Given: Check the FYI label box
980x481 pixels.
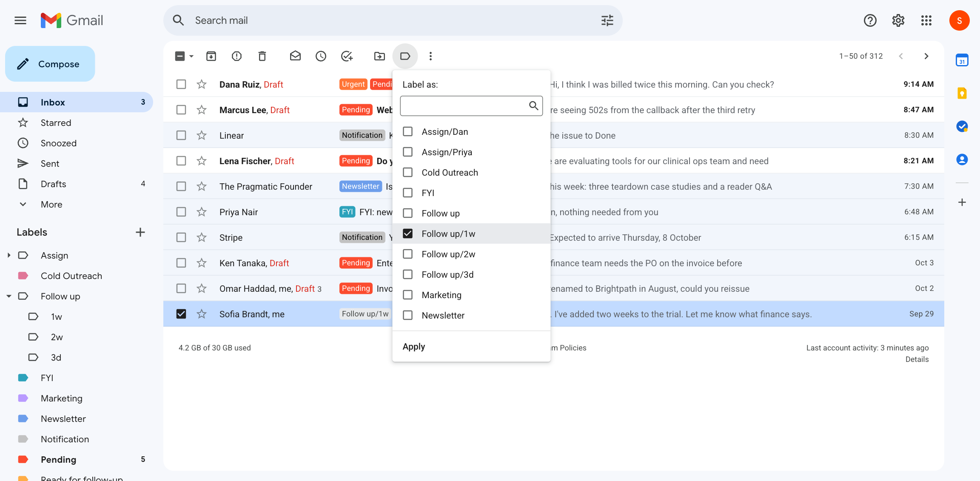Looking at the screenshot, I should click(x=407, y=193).
